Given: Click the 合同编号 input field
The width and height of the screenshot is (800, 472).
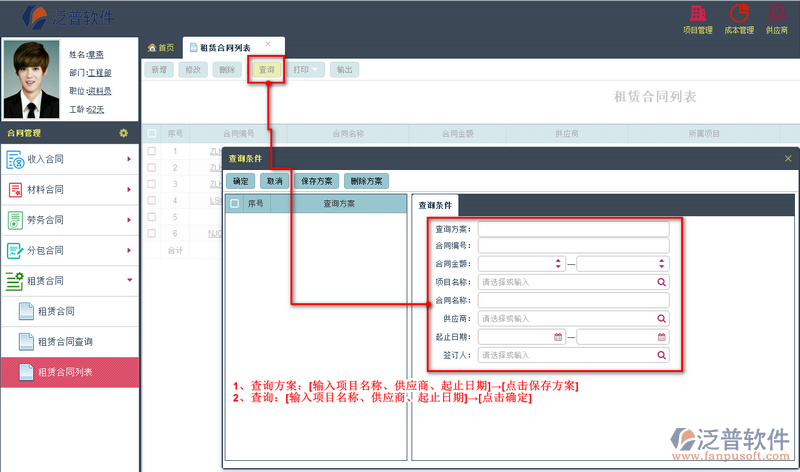Looking at the screenshot, I should [573, 246].
